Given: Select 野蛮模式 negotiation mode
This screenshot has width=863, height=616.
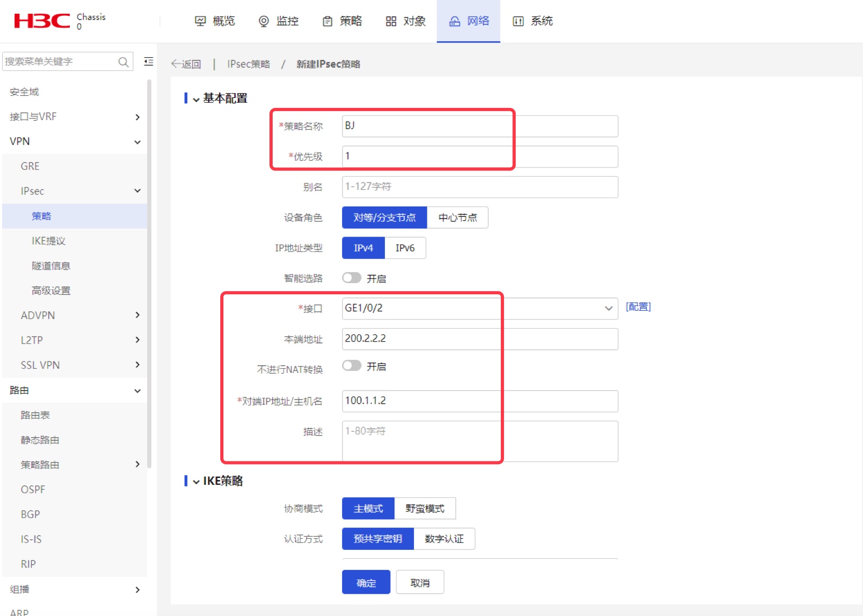Looking at the screenshot, I should pos(425,509).
